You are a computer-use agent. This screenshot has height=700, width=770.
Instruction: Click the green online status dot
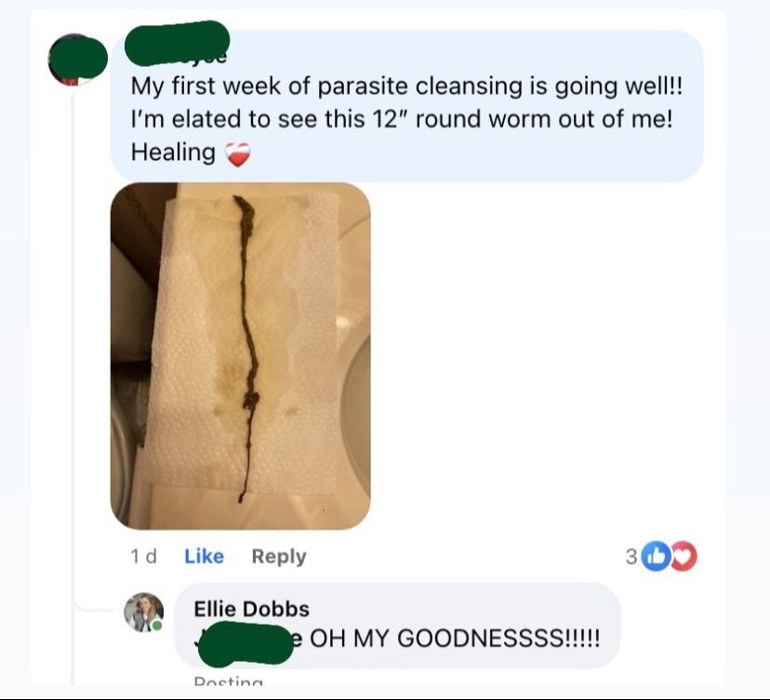[x=156, y=626]
